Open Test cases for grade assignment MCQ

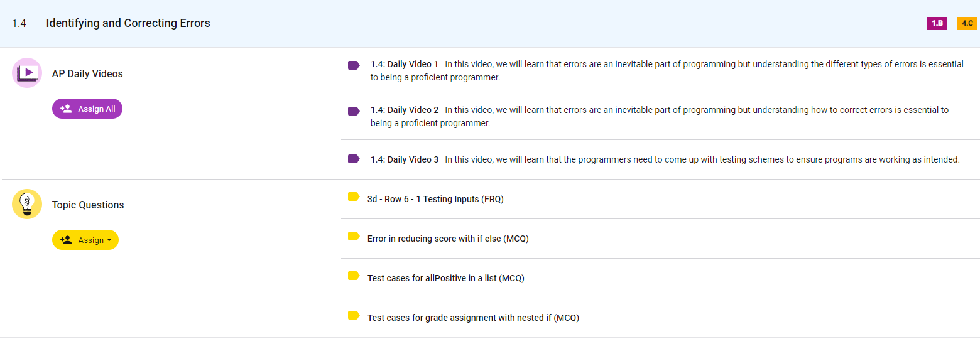(x=473, y=318)
